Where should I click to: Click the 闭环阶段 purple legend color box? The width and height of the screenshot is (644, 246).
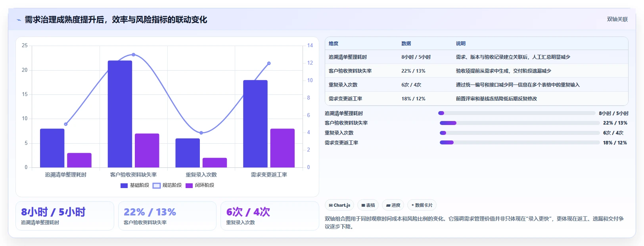point(189,185)
